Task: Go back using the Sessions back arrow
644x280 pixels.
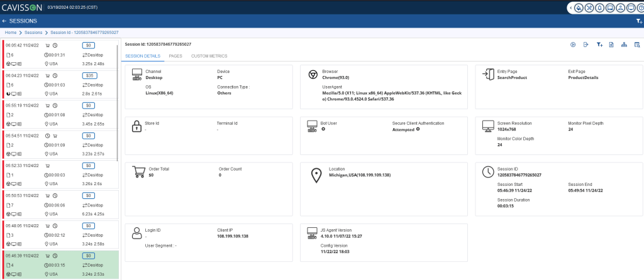Action: click(x=5, y=21)
